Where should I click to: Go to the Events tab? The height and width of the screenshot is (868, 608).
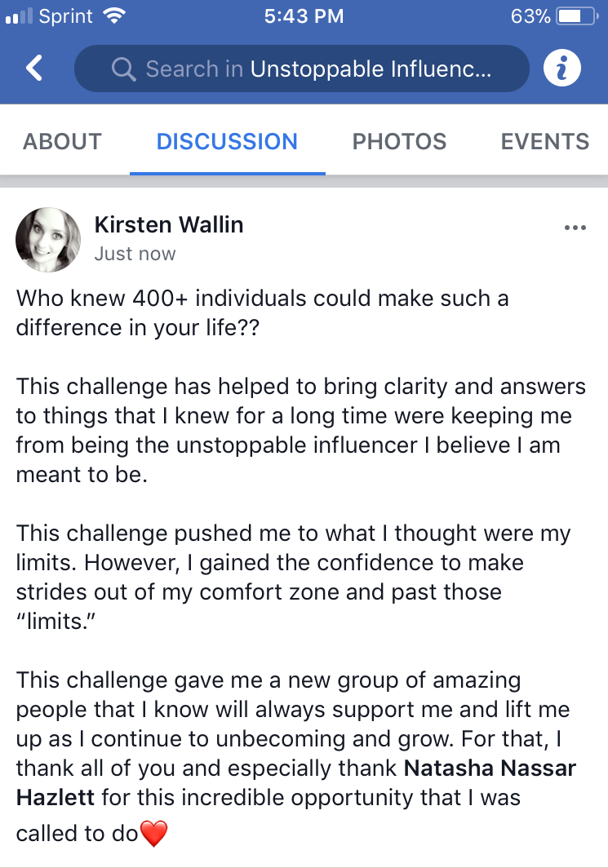click(x=544, y=142)
